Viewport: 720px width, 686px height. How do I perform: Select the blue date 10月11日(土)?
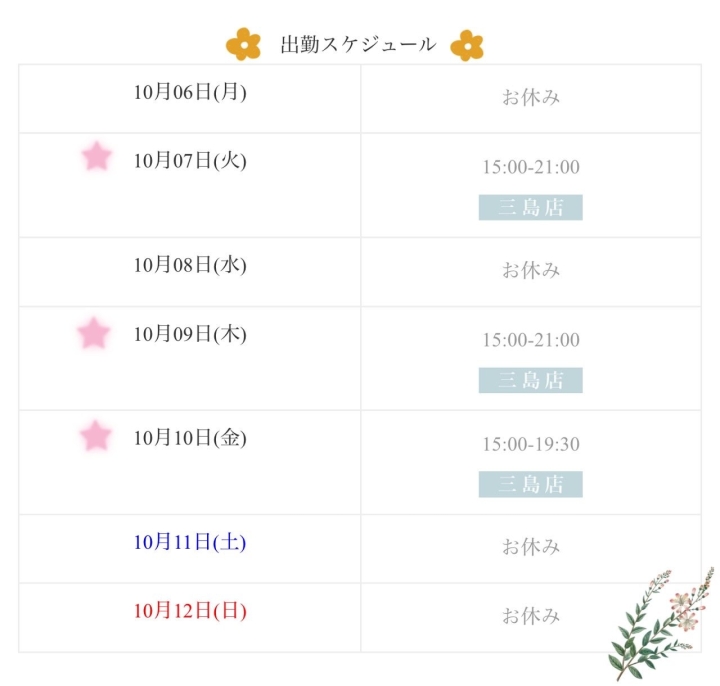coord(190,542)
